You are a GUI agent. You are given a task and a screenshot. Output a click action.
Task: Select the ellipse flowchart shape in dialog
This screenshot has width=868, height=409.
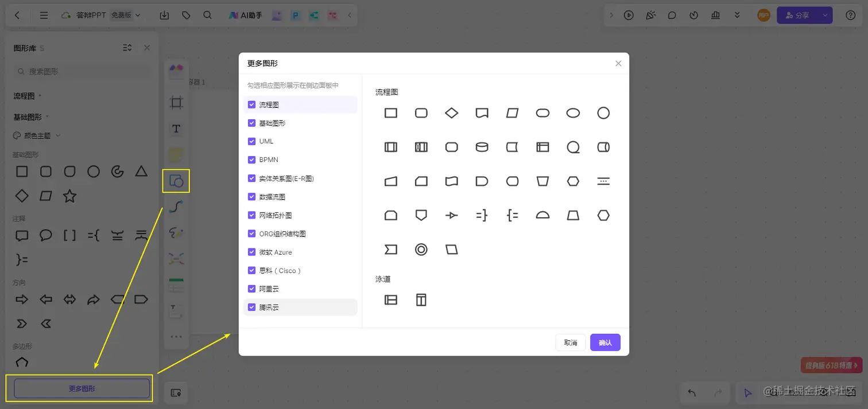coord(573,113)
